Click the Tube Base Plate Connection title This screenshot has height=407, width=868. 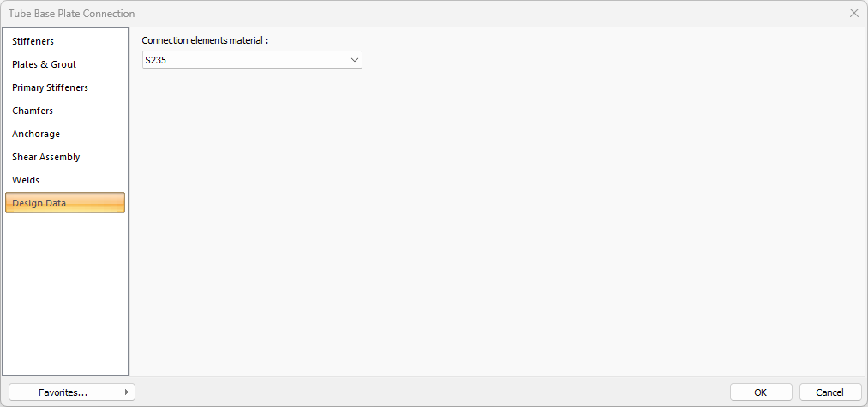point(72,14)
